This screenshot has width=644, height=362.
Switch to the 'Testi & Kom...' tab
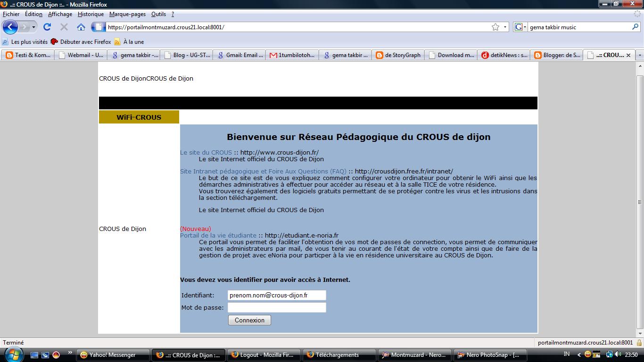coord(28,55)
